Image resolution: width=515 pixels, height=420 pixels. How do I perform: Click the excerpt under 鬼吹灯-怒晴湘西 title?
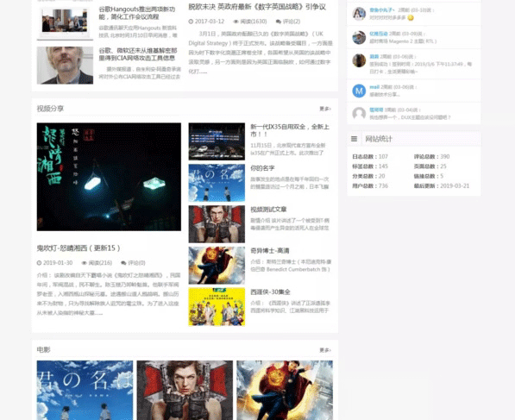pyautogui.click(x=109, y=294)
